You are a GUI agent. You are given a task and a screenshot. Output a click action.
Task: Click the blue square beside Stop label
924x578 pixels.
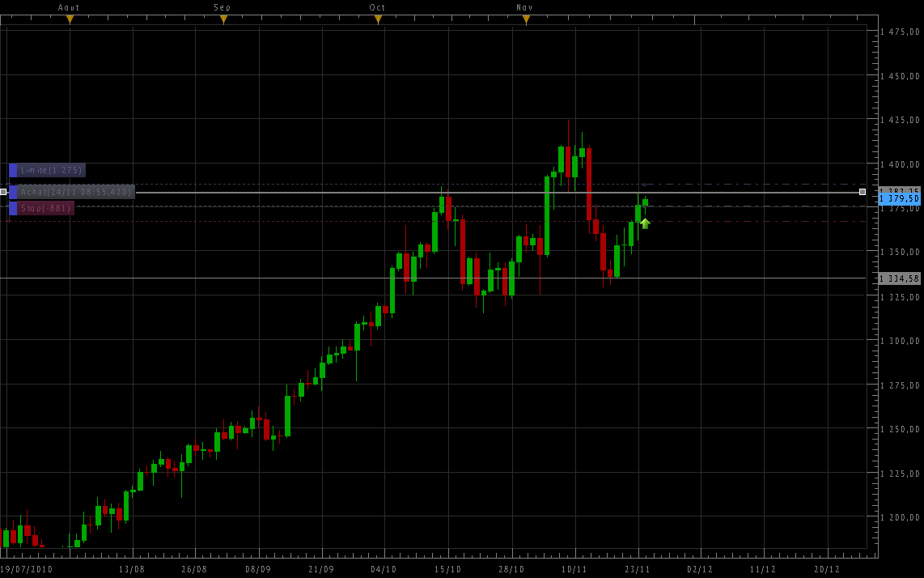[x=13, y=208]
